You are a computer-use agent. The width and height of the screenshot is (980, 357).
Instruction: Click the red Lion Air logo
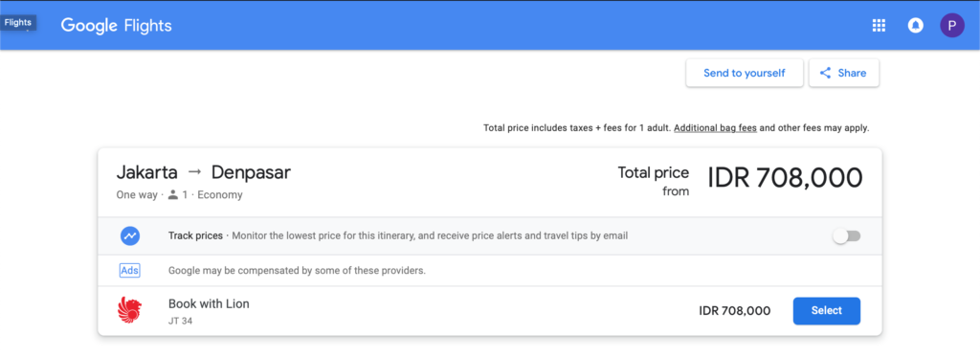[x=129, y=311]
